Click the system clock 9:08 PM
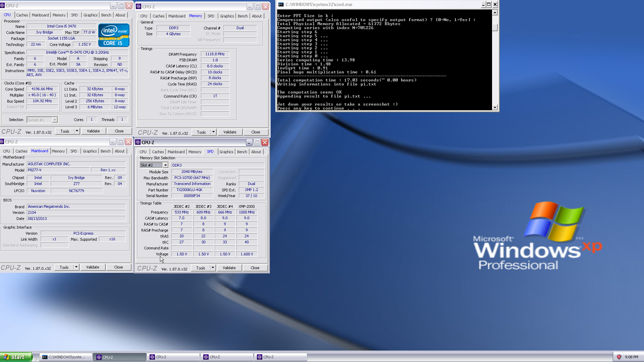 click(x=632, y=357)
